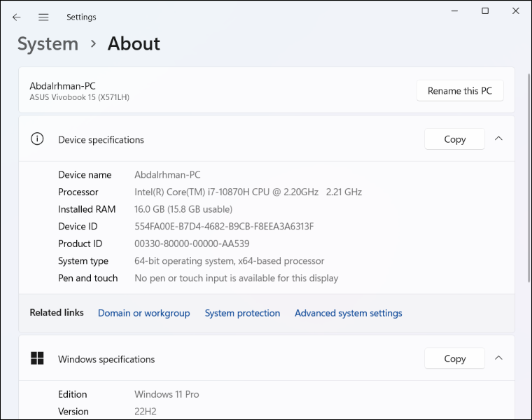This screenshot has width=532, height=420.
Task: Click the Device ID label
Action: pyautogui.click(x=78, y=226)
